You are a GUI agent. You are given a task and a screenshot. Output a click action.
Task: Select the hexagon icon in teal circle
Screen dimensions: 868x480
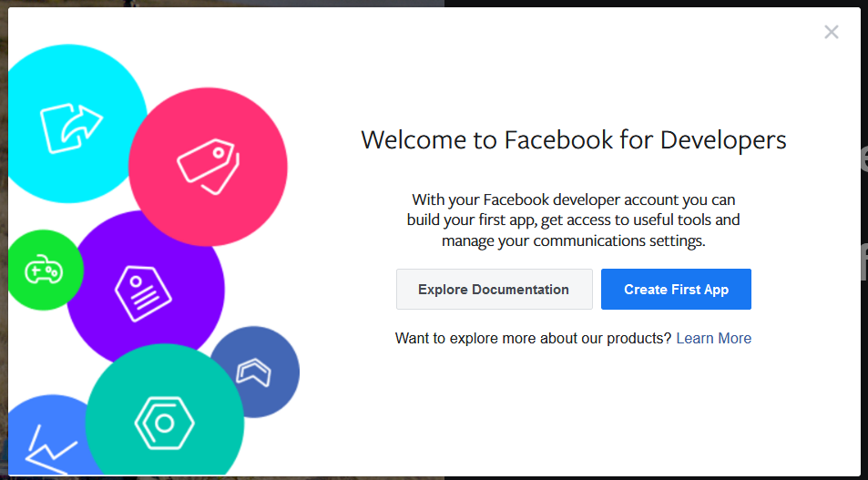click(x=165, y=424)
